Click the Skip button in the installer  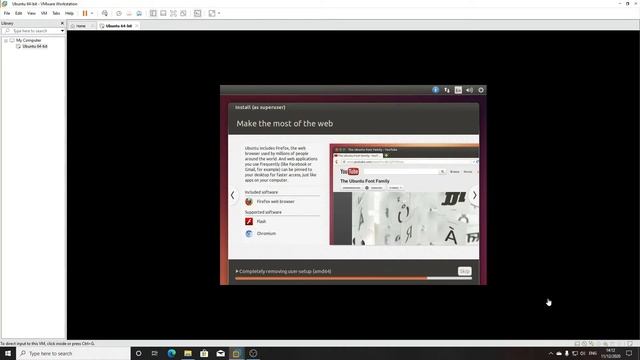[464, 271]
